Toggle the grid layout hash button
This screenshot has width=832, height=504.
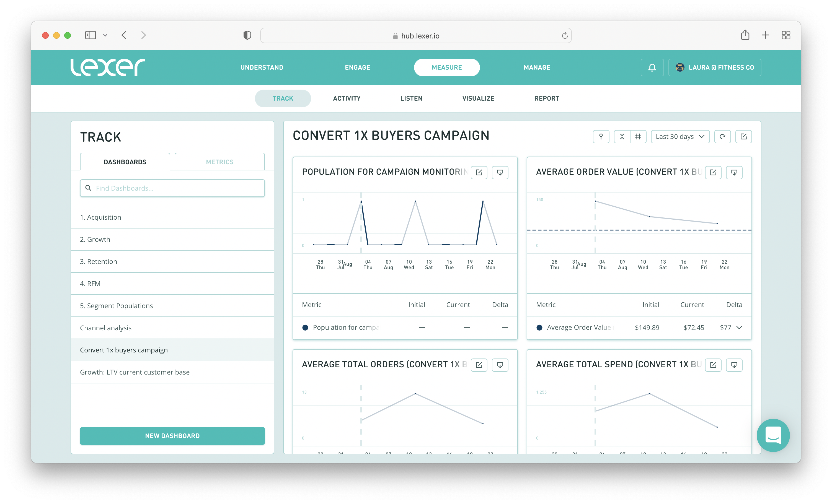tap(638, 137)
